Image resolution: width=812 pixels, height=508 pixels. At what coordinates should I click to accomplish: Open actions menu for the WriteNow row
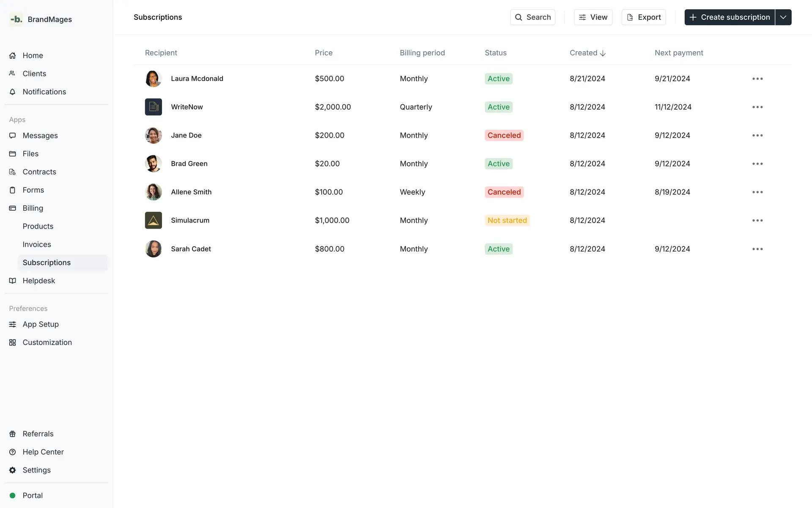(757, 107)
